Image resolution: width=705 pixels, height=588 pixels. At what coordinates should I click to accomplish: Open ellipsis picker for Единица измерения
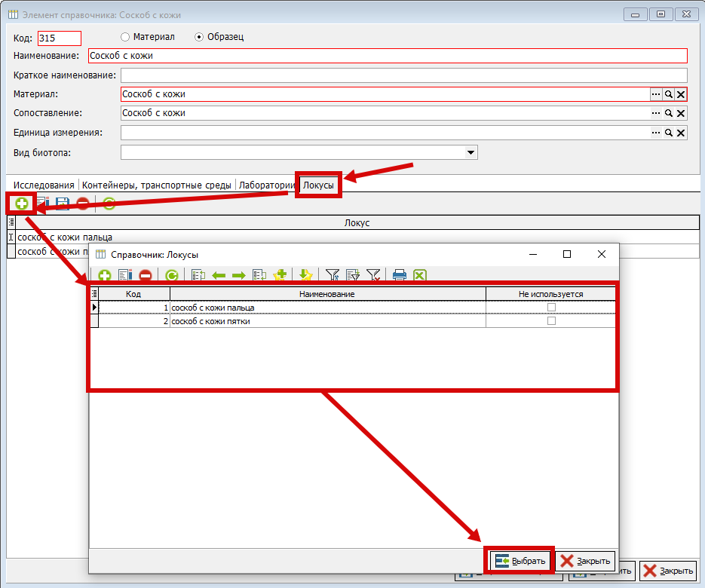(x=656, y=133)
